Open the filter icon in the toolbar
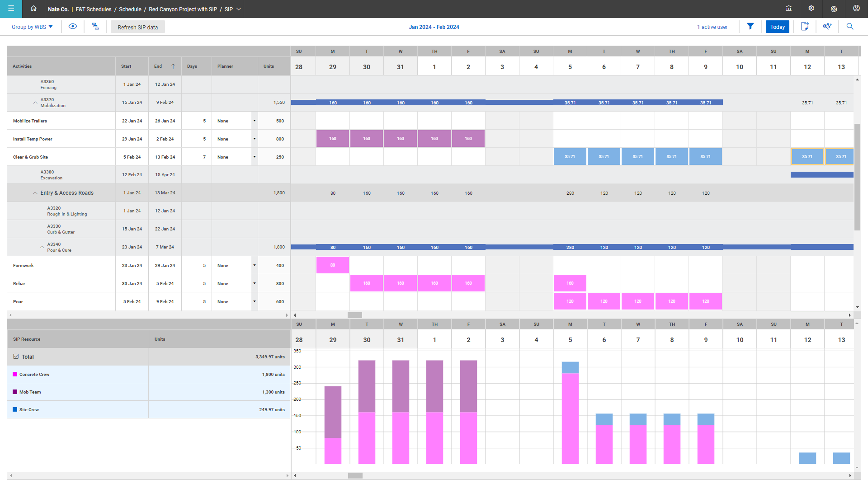Screen dimensions: 868x488 [x=750, y=27]
